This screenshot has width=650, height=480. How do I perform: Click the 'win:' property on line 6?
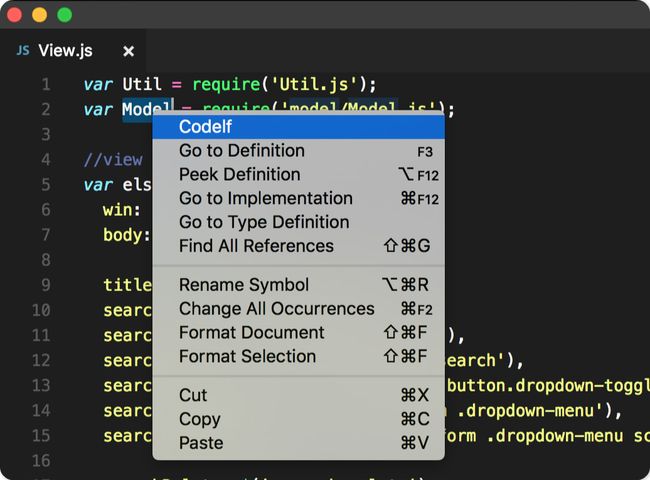coord(121,210)
